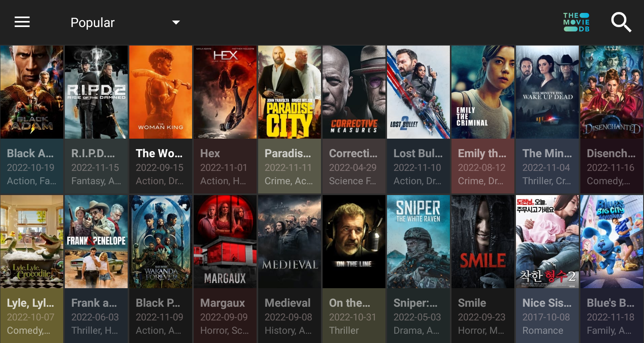The image size is (644, 343).
Task: Open the R.I.P.D. 2 poster
Action: [x=96, y=92]
